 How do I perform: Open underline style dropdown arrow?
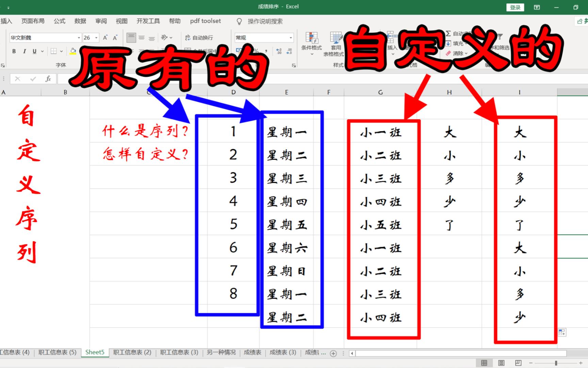43,51
